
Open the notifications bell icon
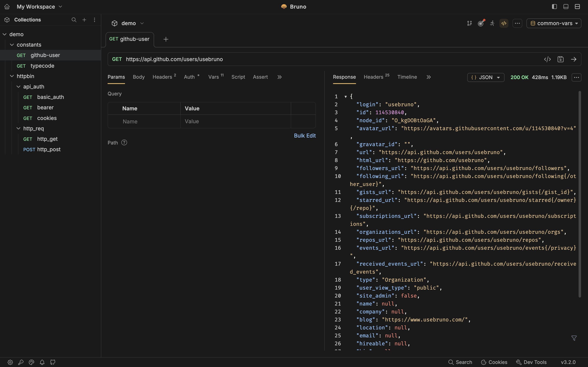coord(42,362)
